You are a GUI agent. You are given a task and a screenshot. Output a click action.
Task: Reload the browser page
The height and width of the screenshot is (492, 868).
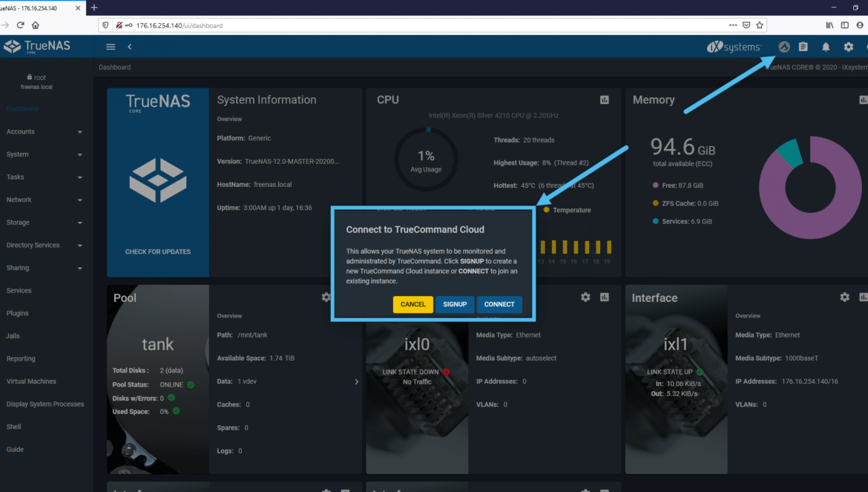[x=21, y=25]
